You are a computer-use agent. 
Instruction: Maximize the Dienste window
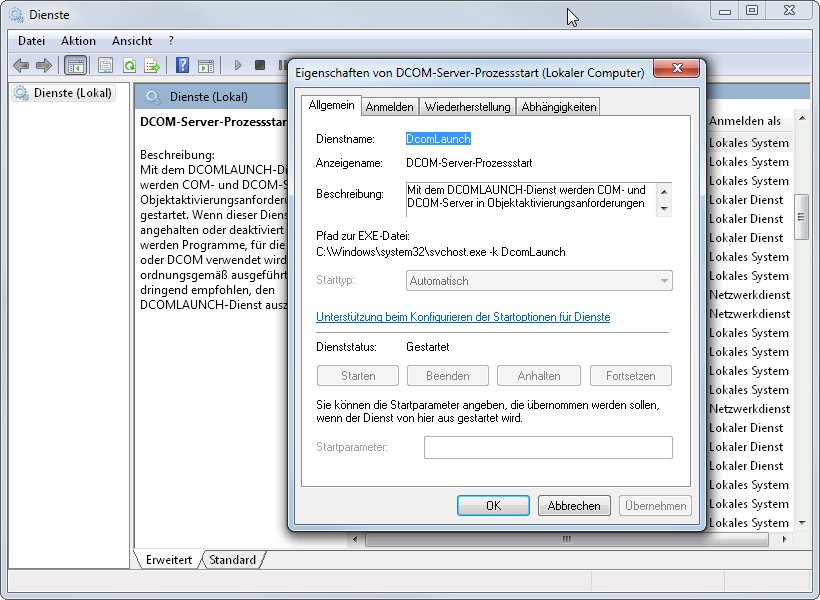(752, 11)
